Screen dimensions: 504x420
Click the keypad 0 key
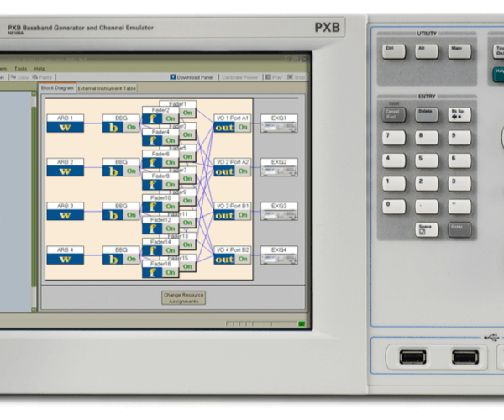point(394,207)
